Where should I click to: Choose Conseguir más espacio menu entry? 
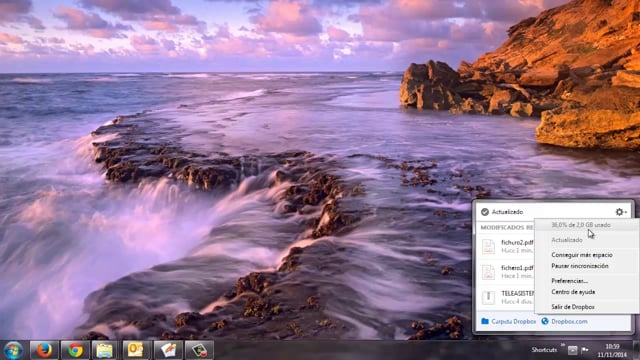click(x=582, y=255)
